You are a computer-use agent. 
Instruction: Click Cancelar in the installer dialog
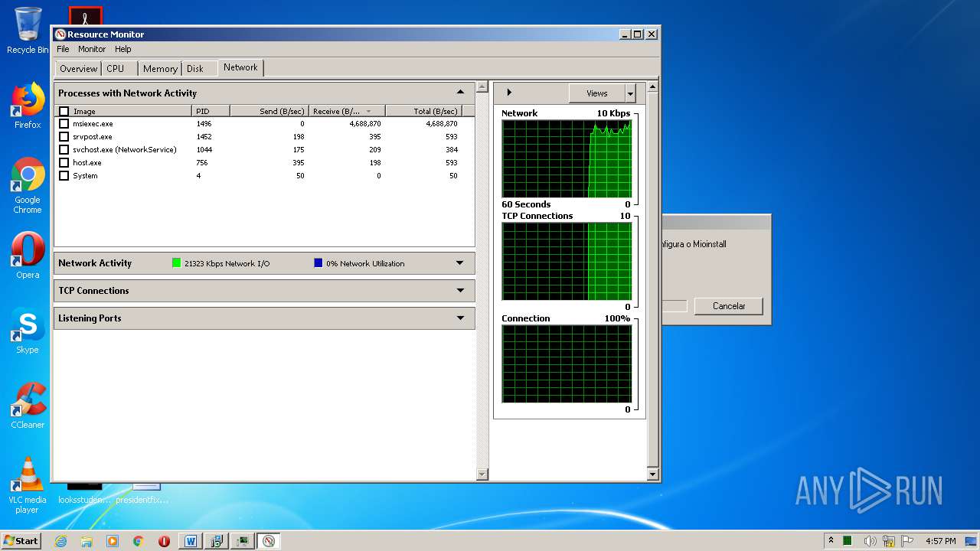(729, 306)
